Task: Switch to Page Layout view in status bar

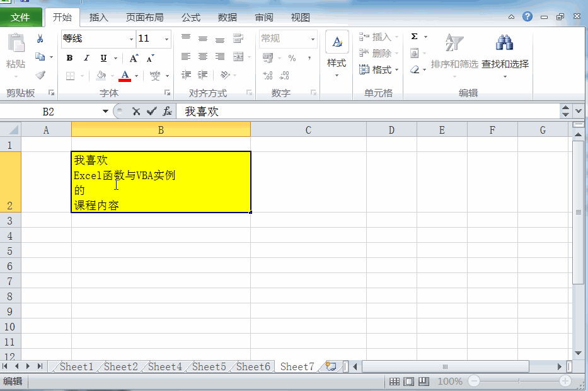Action: tap(409, 382)
